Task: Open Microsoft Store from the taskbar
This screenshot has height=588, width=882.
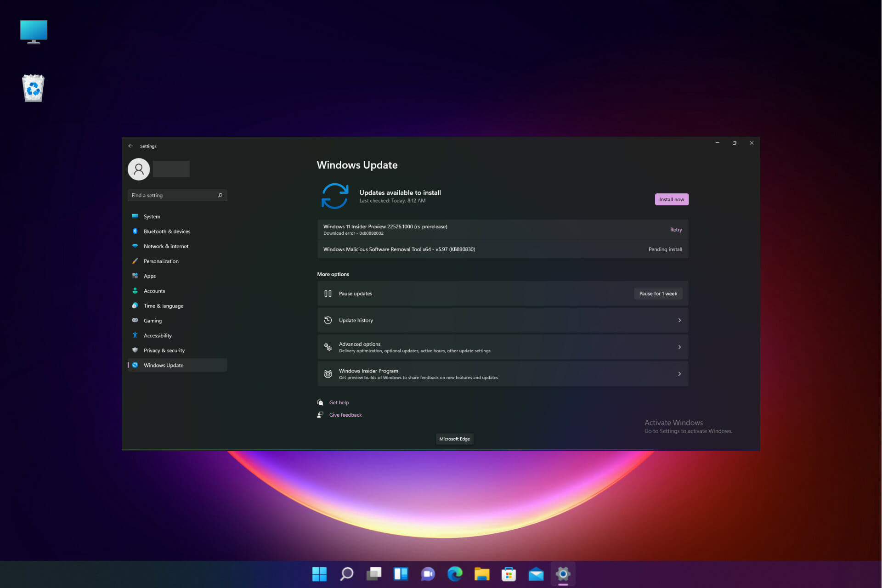Action: click(x=509, y=574)
